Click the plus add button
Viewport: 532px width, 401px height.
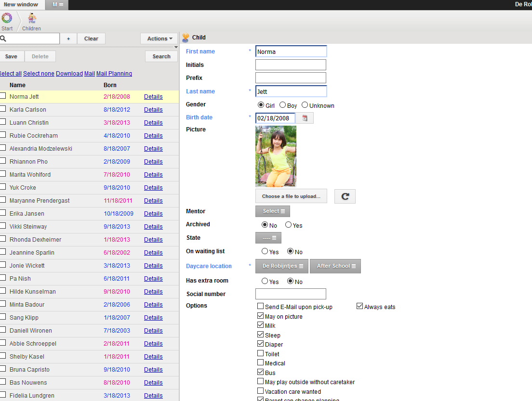tap(68, 39)
